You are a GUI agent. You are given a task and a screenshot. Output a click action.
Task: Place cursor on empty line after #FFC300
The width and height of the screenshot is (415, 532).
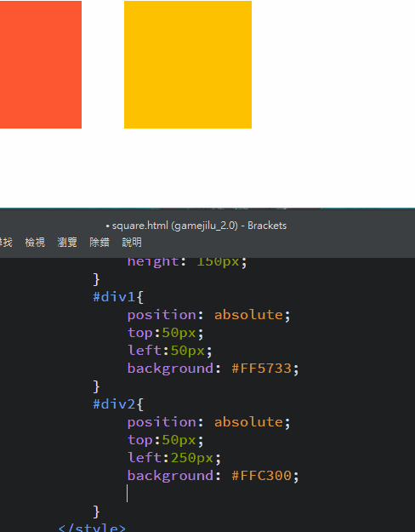click(128, 494)
